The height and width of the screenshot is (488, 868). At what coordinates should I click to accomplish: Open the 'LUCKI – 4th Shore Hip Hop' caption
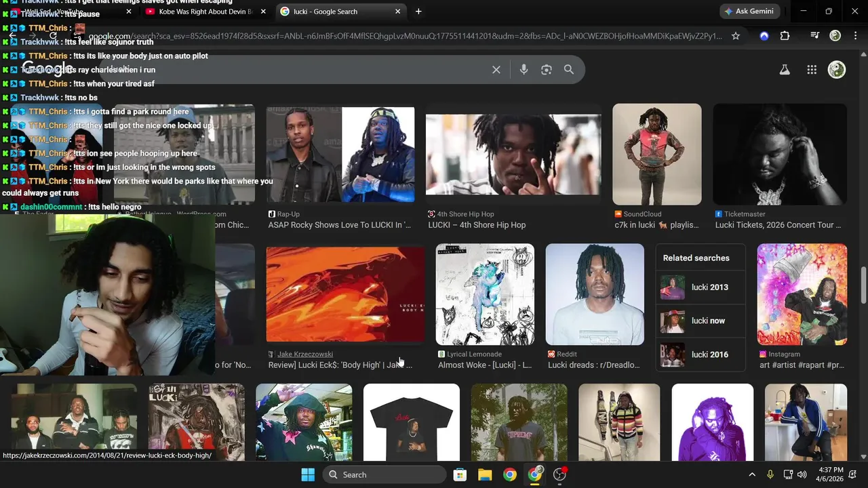click(x=477, y=225)
